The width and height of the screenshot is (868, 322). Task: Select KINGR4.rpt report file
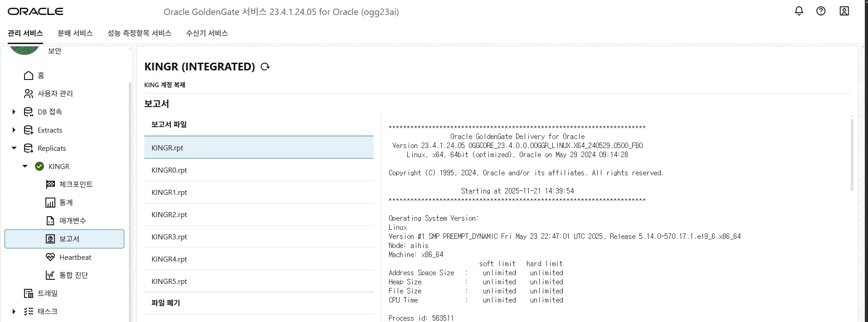(259, 259)
